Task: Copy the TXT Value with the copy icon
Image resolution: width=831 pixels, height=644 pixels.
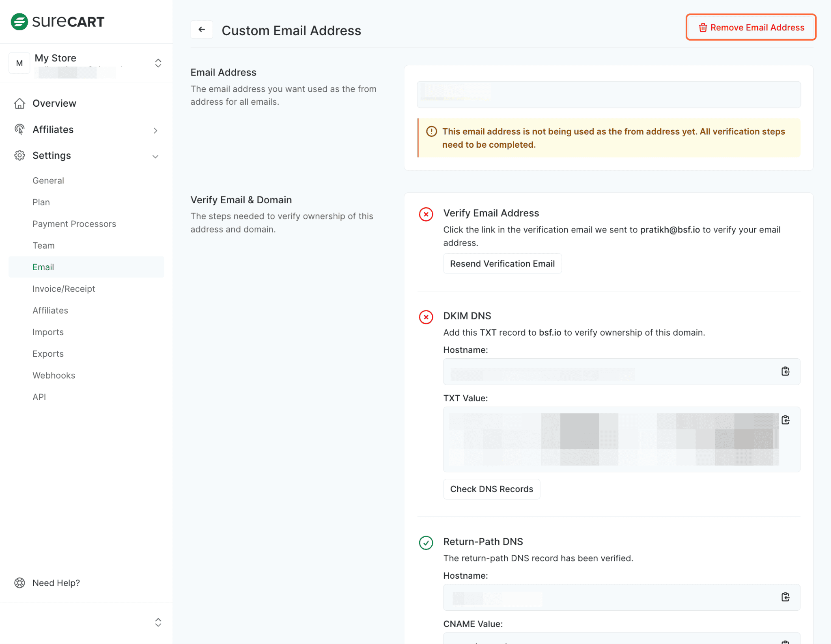Action: click(786, 421)
